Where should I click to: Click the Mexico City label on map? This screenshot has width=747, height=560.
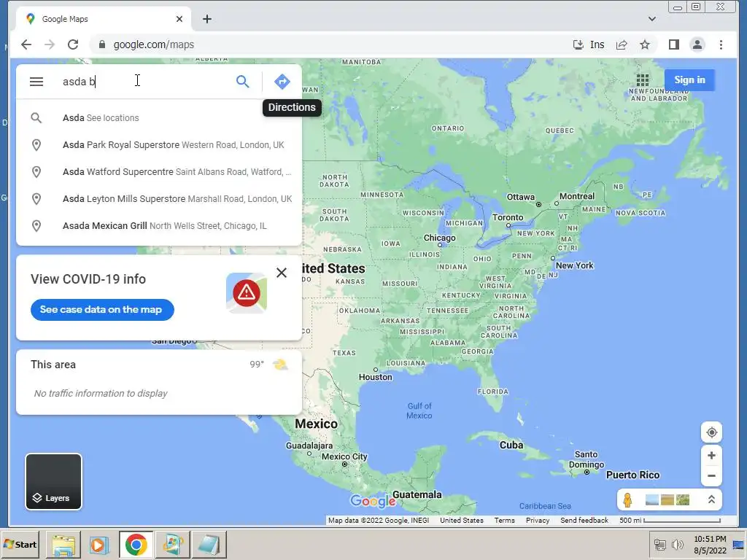click(344, 456)
